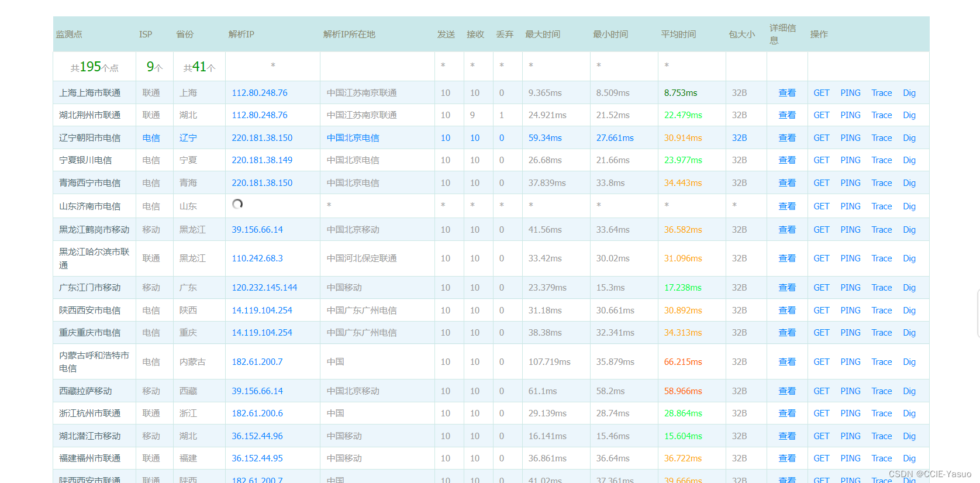980x483 pixels.
Task: Run PING for 黑龙江哈尔滨市联通 row
Action: pyautogui.click(x=850, y=258)
